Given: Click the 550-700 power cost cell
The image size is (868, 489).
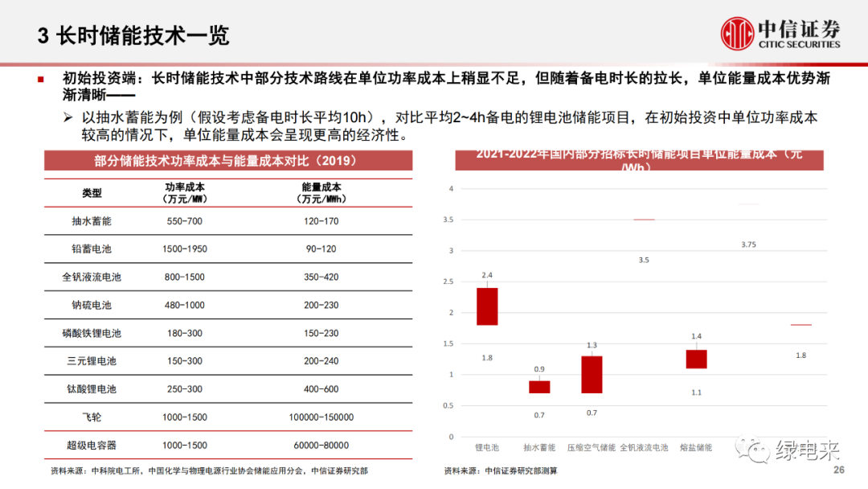Looking at the screenshot, I should [184, 221].
